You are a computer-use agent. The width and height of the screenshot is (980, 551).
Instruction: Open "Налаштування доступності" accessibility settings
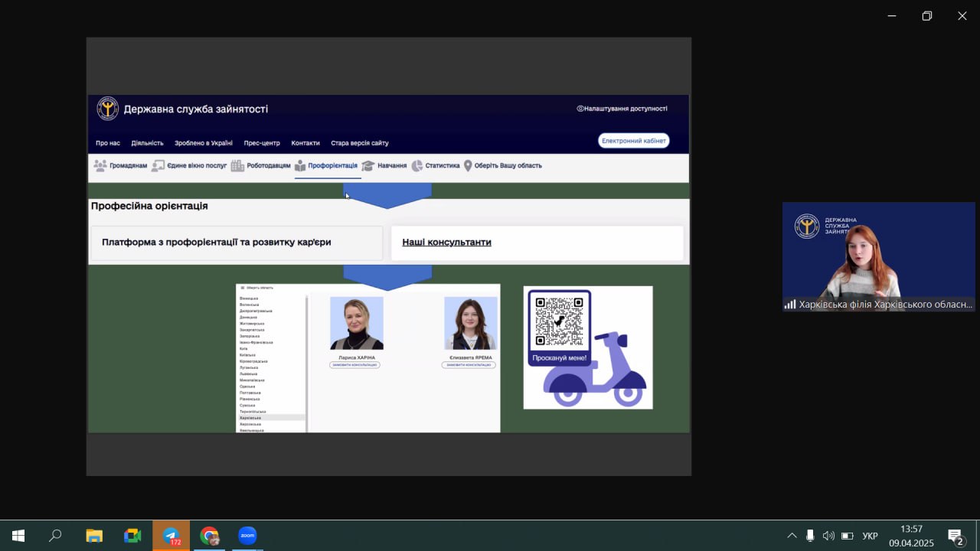pos(622,109)
